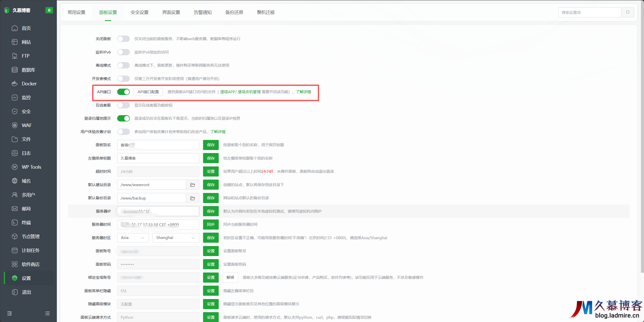Browse folder for 默认建站目录 path

[x=192, y=185]
